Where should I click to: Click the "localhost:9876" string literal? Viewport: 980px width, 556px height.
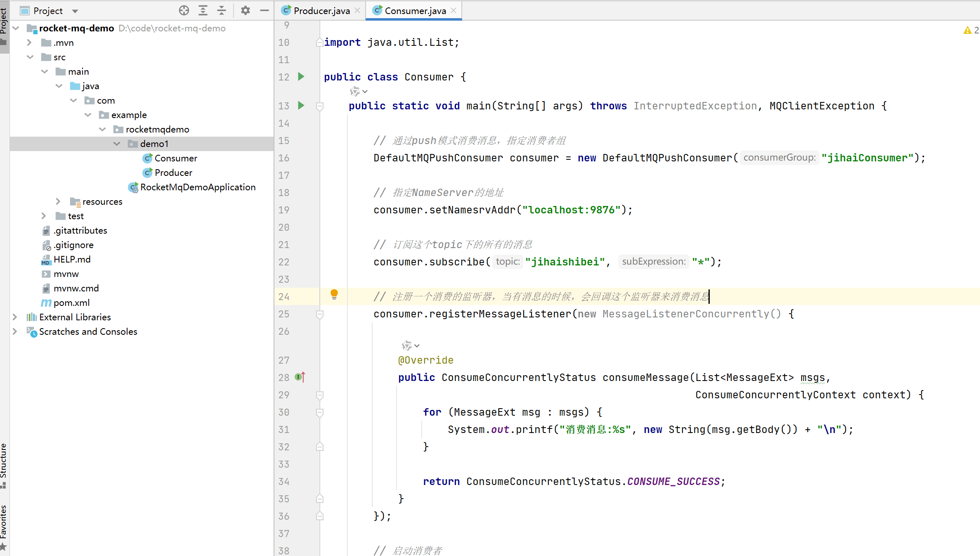[571, 210]
